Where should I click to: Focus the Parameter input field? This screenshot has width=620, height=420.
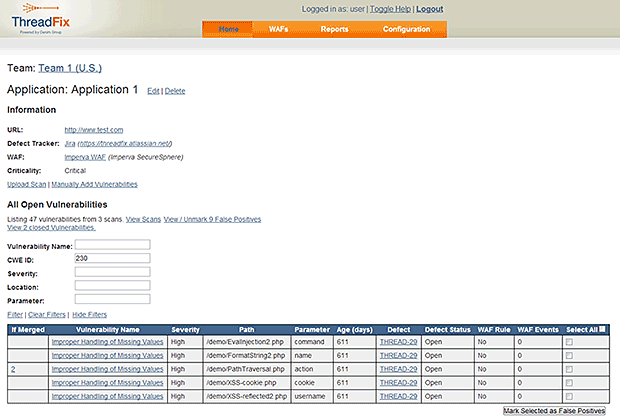point(112,299)
